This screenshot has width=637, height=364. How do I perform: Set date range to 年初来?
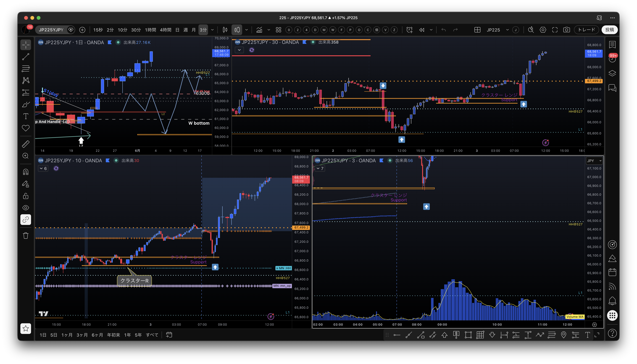(x=113, y=335)
